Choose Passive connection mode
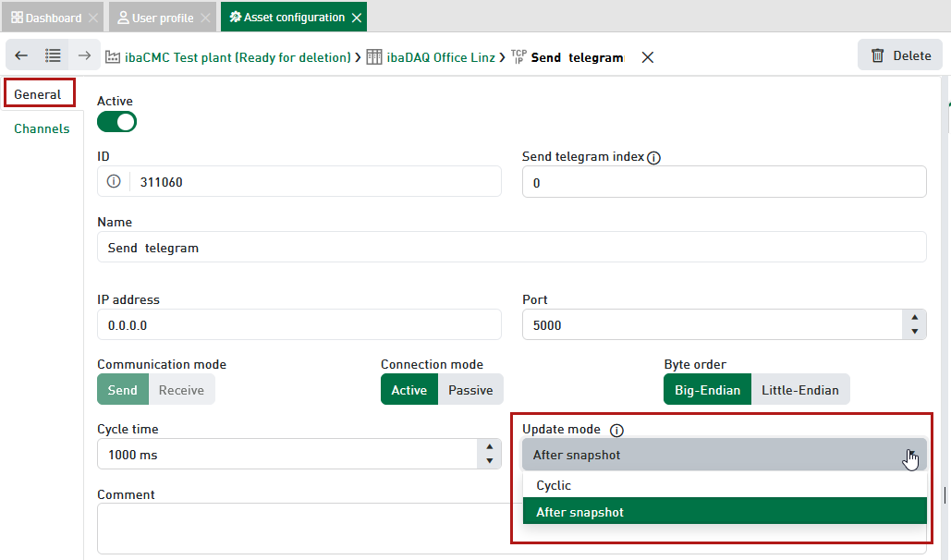The width and height of the screenshot is (951, 560). point(470,390)
